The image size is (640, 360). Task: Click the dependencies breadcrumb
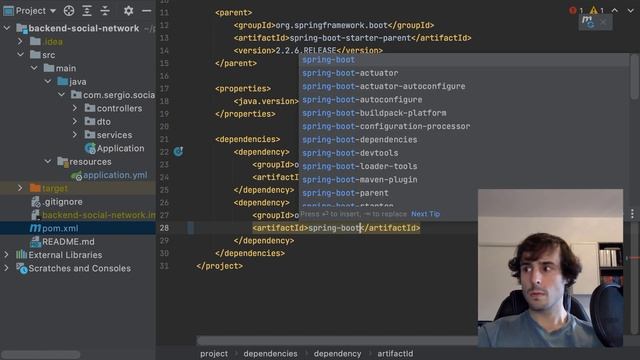[x=270, y=353]
